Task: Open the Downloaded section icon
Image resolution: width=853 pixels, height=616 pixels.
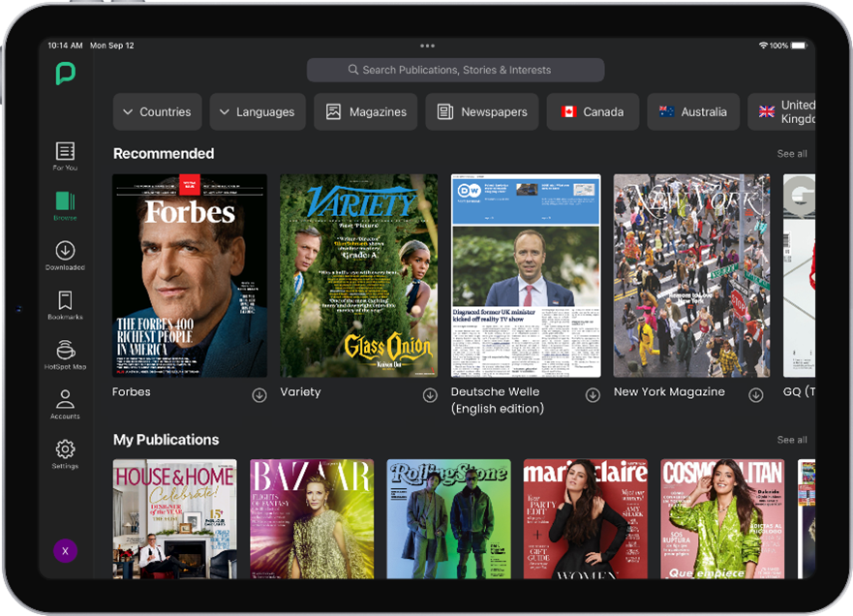Action: [65, 250]
